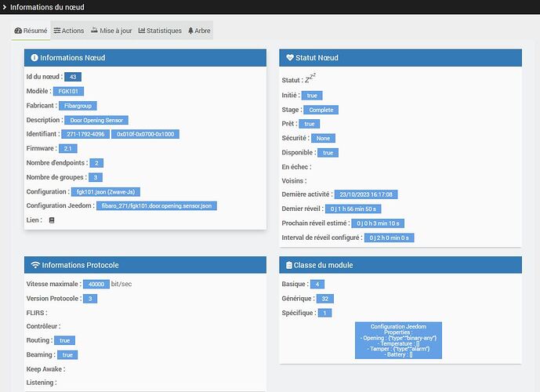Open the Mise à jour tab
The image size is (540, 392).
click(x=111, y=31)
